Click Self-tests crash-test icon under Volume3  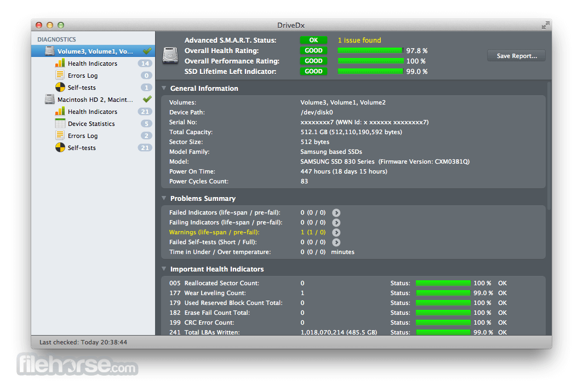(60, 87)
